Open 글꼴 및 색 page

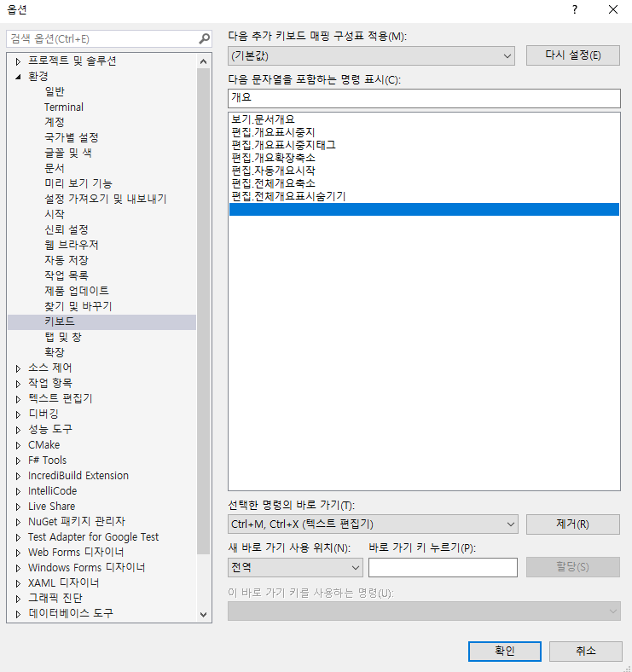coord(67,153)
